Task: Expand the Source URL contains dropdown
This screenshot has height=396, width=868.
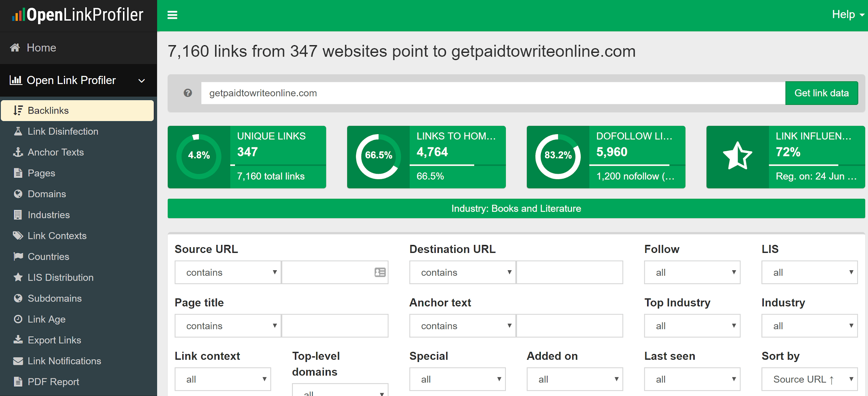Action: point(227,272)
